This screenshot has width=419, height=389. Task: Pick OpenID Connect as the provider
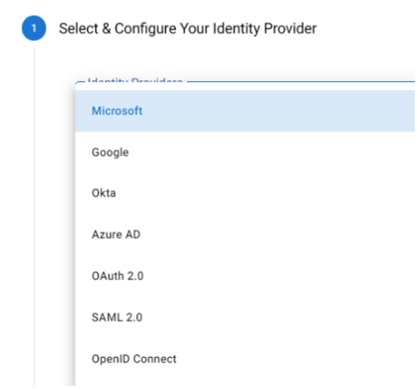point(134,359)
